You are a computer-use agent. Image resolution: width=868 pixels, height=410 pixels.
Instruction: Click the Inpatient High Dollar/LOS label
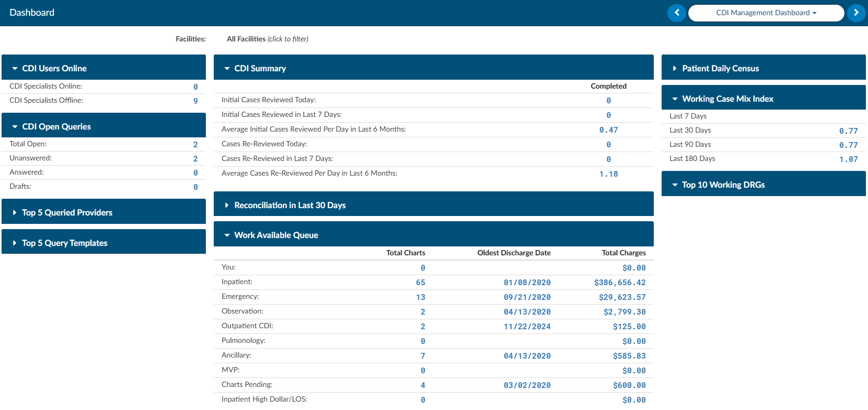tap(264, 399)
